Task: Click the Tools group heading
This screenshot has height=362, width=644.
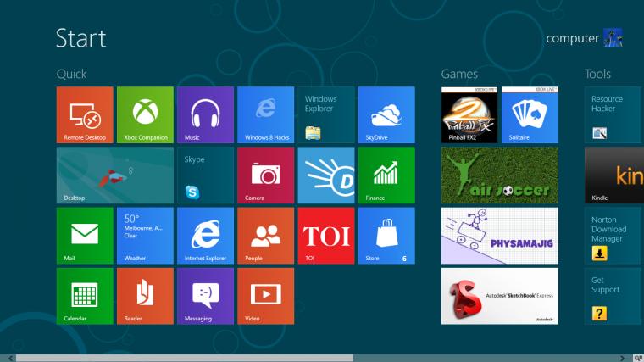Action: click(x=597, y=74)
